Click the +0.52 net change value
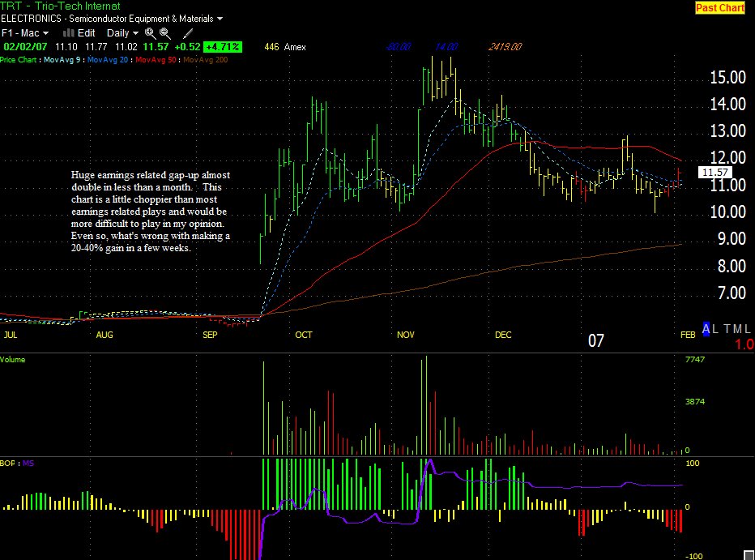 (187, 47)
